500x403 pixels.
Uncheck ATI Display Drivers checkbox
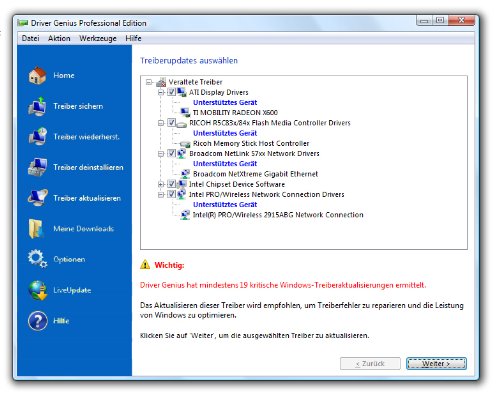pos(171,92)
